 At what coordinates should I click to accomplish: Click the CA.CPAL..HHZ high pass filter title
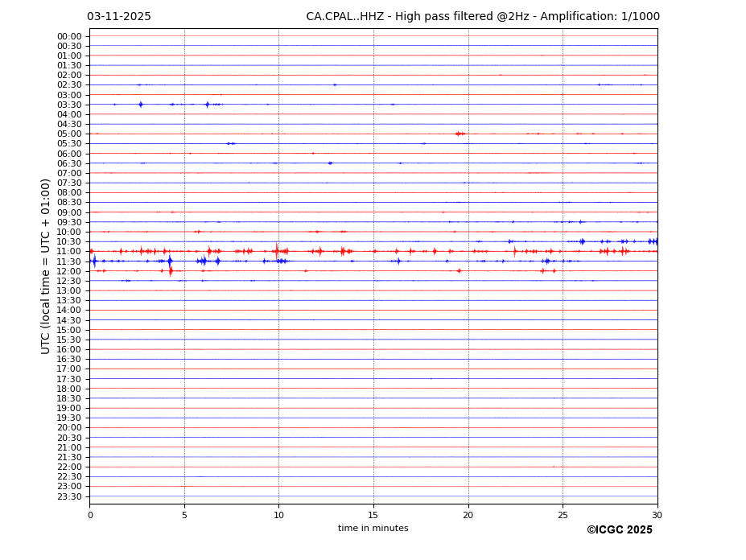482,17
